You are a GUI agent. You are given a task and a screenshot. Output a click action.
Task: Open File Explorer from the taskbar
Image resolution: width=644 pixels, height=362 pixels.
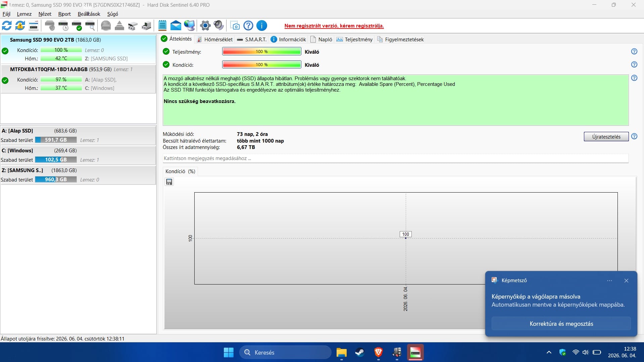click(x=341, y=353)
